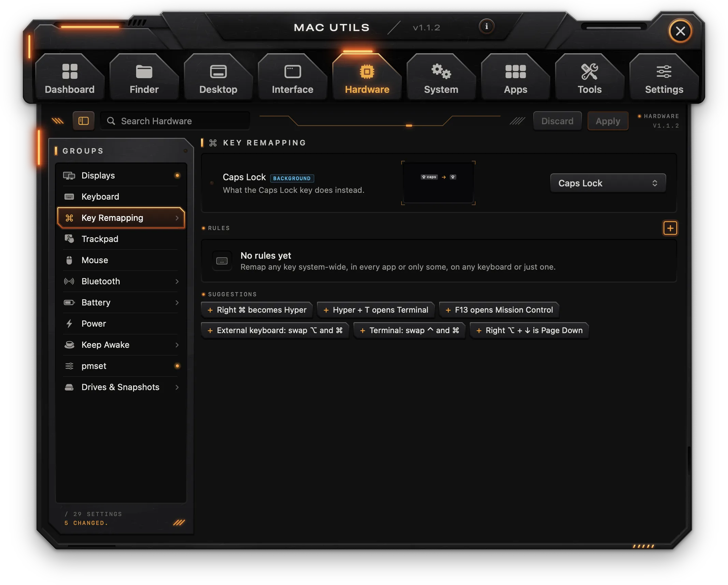Click the caps remap preview thumbnail
This screenshot has height=585, width=728.
438,183
